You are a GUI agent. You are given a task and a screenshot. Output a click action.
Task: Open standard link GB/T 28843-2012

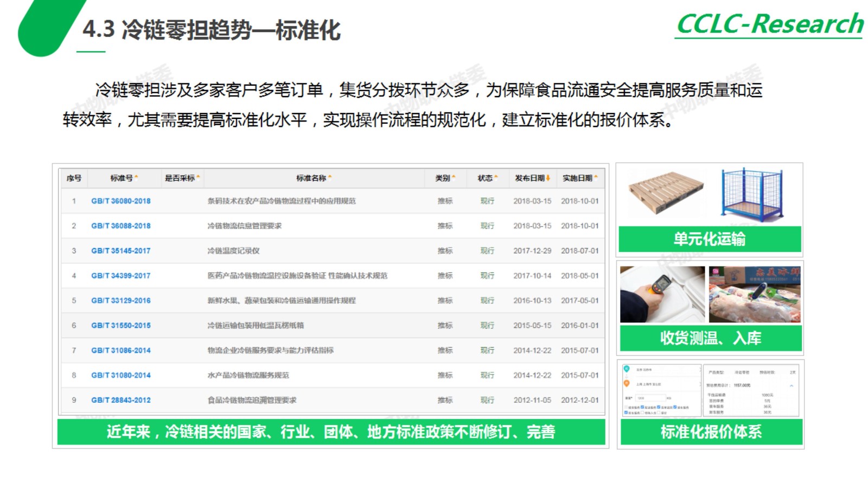click(120, 400)
